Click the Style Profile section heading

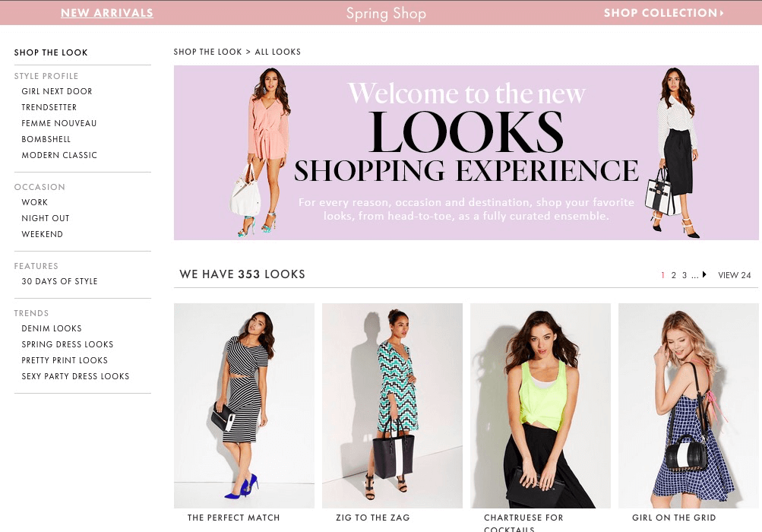pyautogui.click(x=46, y=76)
